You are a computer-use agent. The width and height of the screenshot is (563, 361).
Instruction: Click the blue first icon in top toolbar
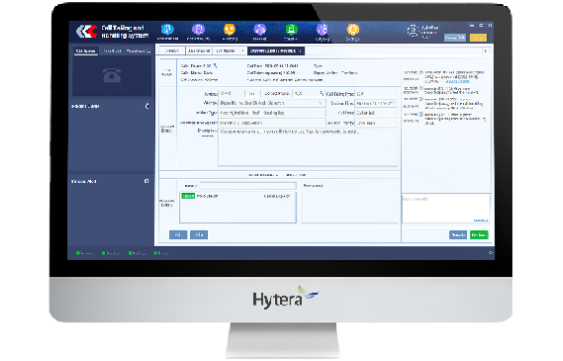coord(167,29)
